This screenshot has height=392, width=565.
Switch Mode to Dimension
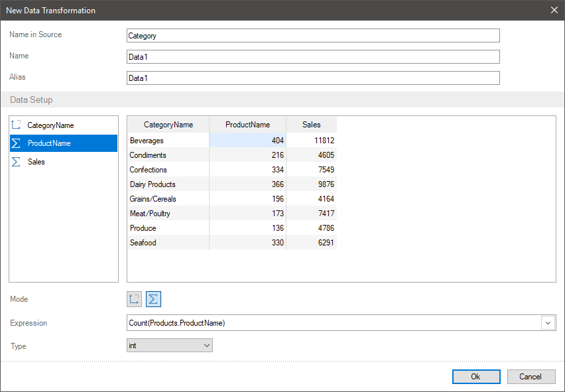coord(135,299)
